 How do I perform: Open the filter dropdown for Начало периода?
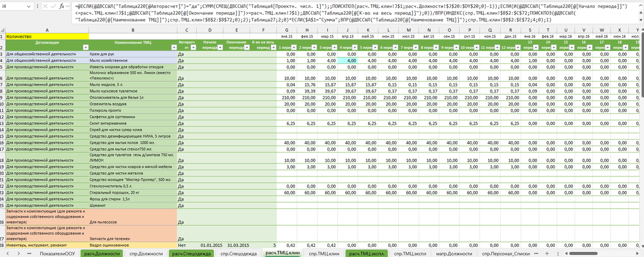pyautogui.click(x=219, y=47)
